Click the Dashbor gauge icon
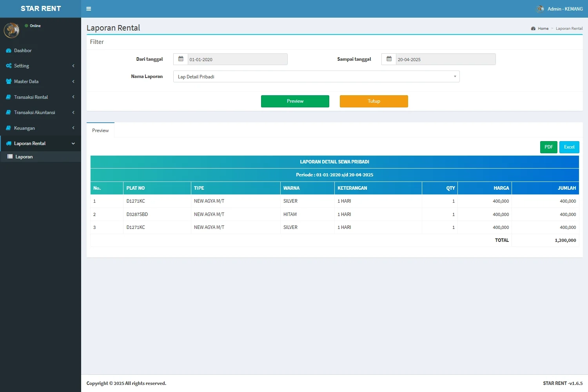 click(x=9, y=51)
